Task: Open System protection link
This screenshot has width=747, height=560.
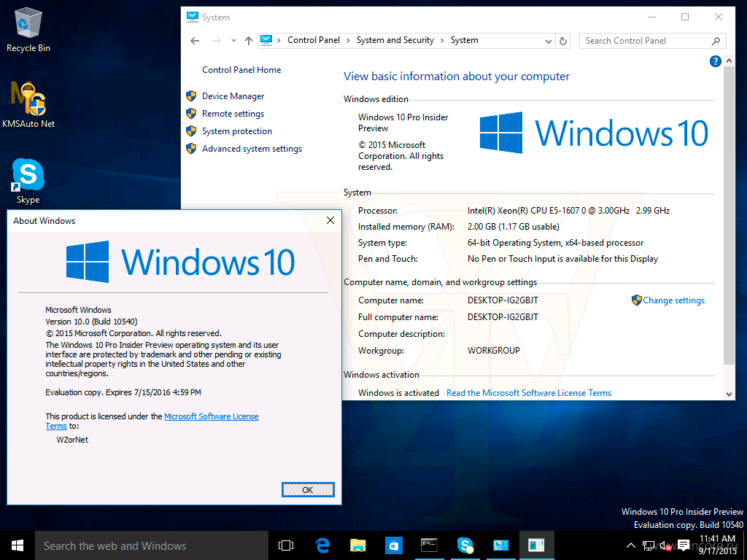Action: coord(237,131)
